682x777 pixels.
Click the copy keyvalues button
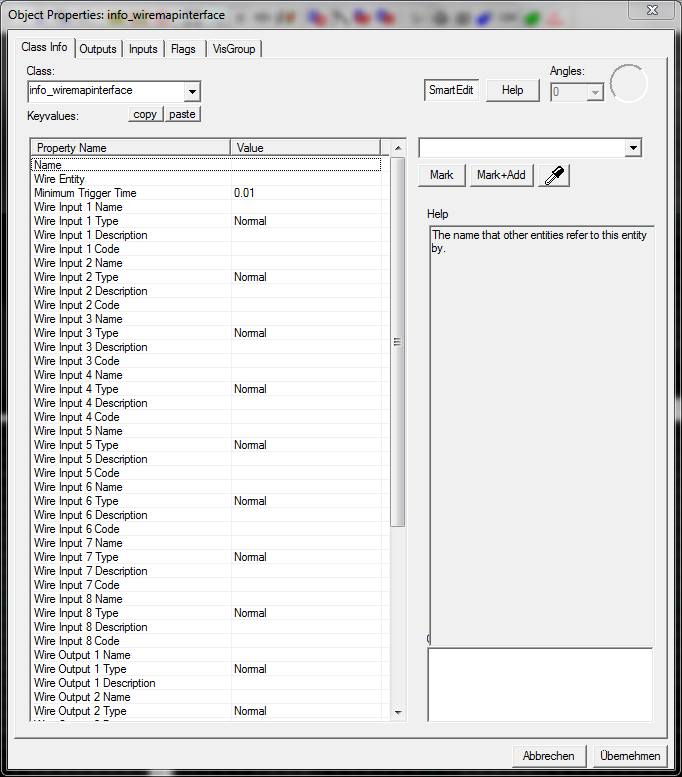145,114
